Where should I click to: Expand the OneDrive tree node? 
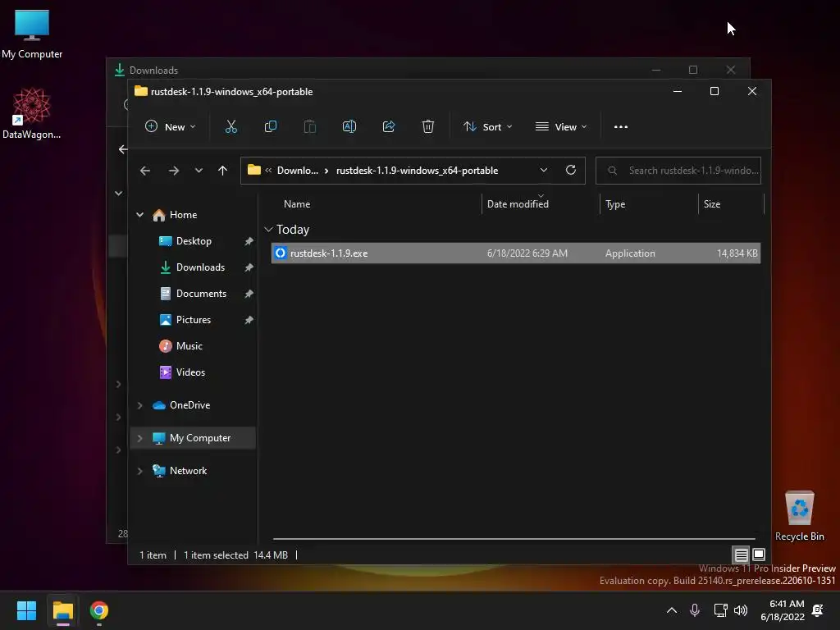point(139,405)
